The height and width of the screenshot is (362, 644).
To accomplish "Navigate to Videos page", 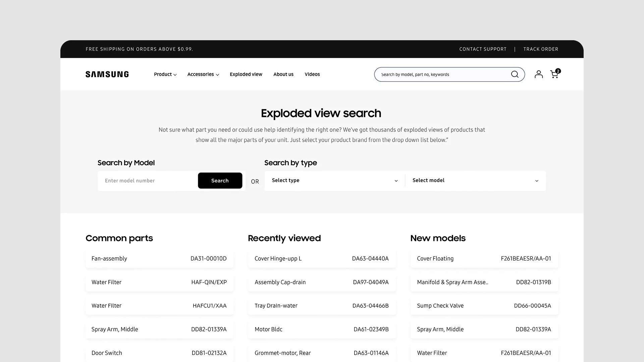I will 312,74.
